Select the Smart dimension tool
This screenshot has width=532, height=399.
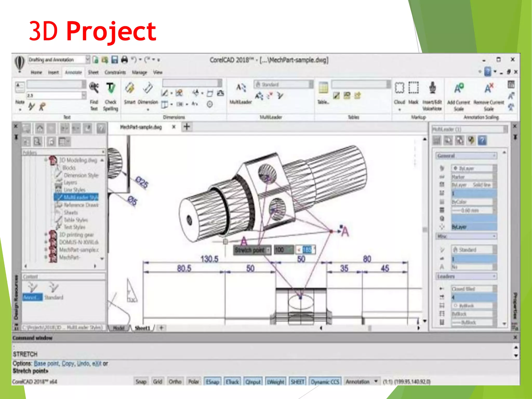pos(130,88)
